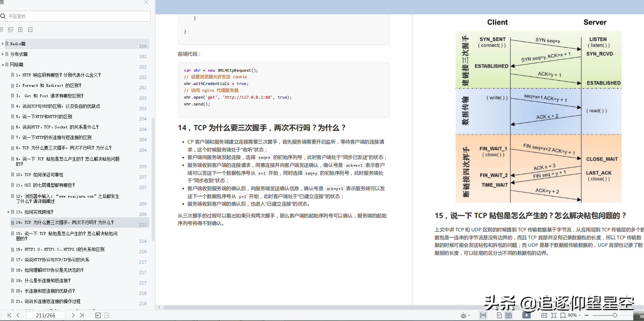This screenshot has width=644, height=321.
Task: Start slideshow playback
Action: (527, 315)
